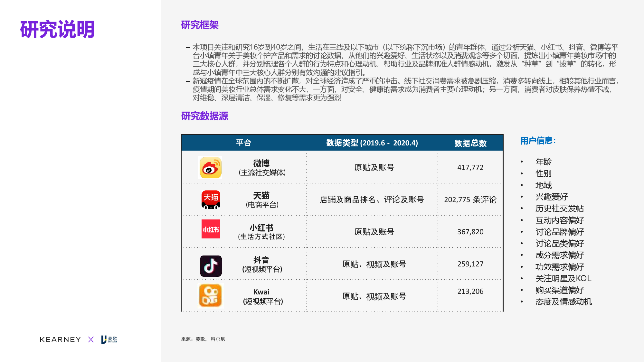Click the 研究数据源 section heading
Screen dimensions: 644x362
coord(204,116)
